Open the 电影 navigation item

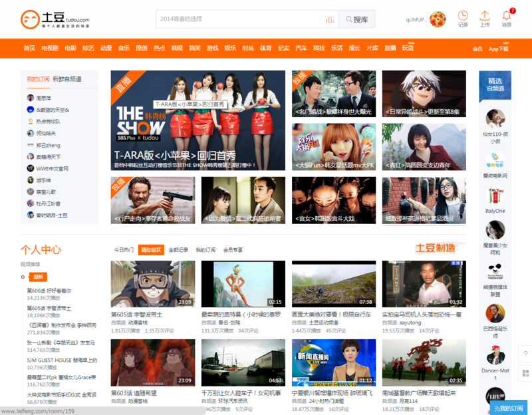(x=70, y=48)
